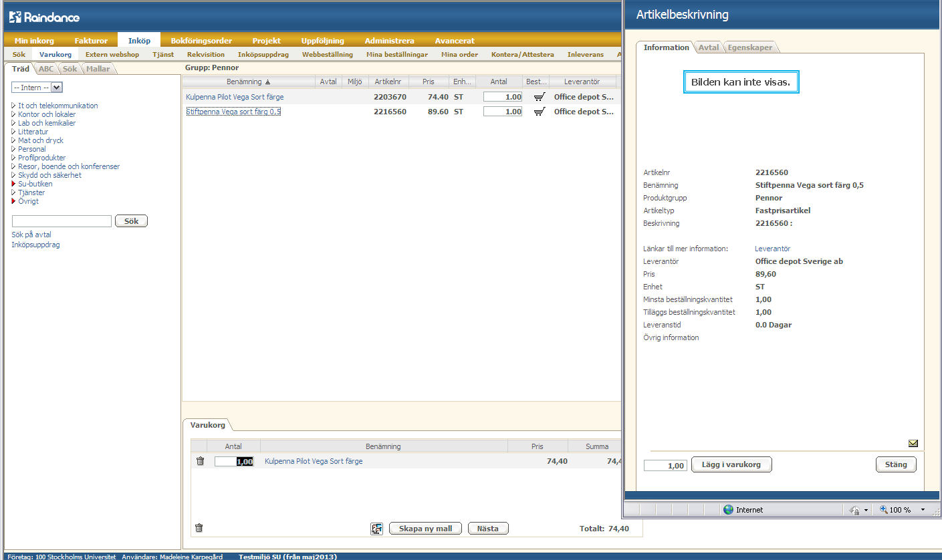Image resolution: width=942 pixels, height=560 pixels.
Task: Delete Kulpenna Pilot Vega from Varukorg
Action: pyautogui.click(x=200, y=461)
